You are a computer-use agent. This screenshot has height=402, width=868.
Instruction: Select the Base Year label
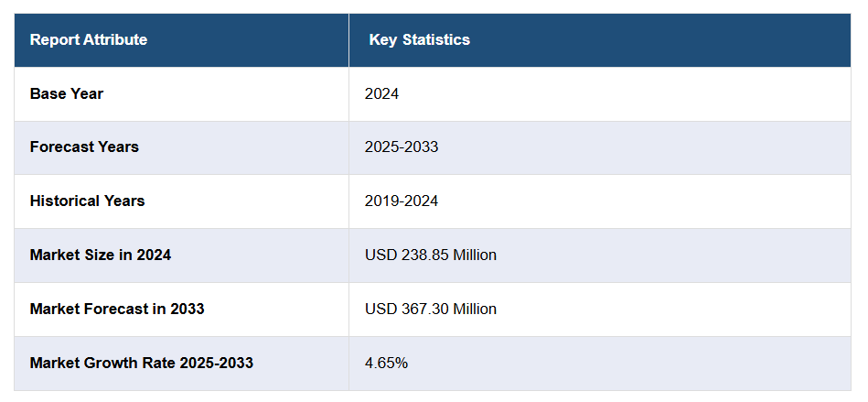tap(67, 93)
